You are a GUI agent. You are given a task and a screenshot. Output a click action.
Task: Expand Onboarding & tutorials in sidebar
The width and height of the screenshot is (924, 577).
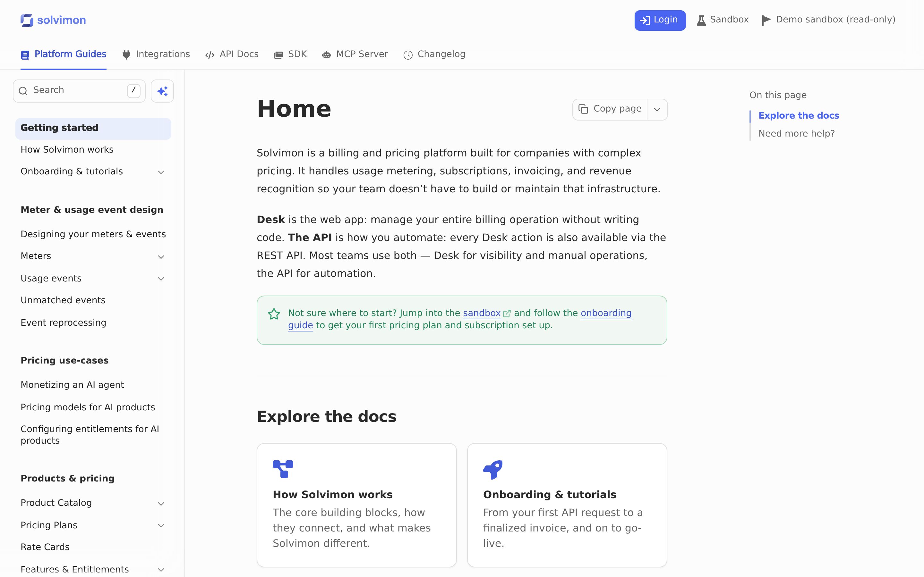coord(161,172)
